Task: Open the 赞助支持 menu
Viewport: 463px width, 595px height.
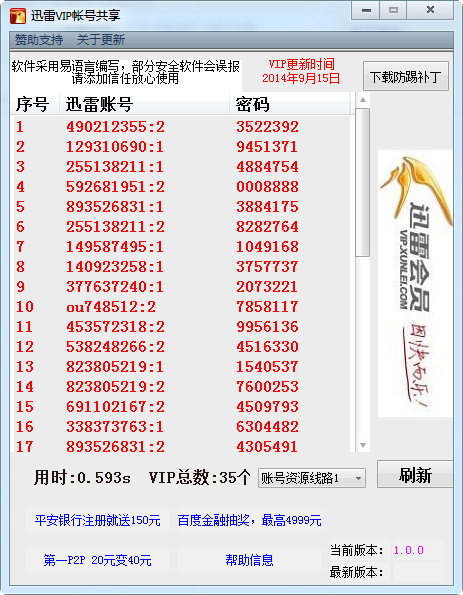Action: [x=39, y=39]
